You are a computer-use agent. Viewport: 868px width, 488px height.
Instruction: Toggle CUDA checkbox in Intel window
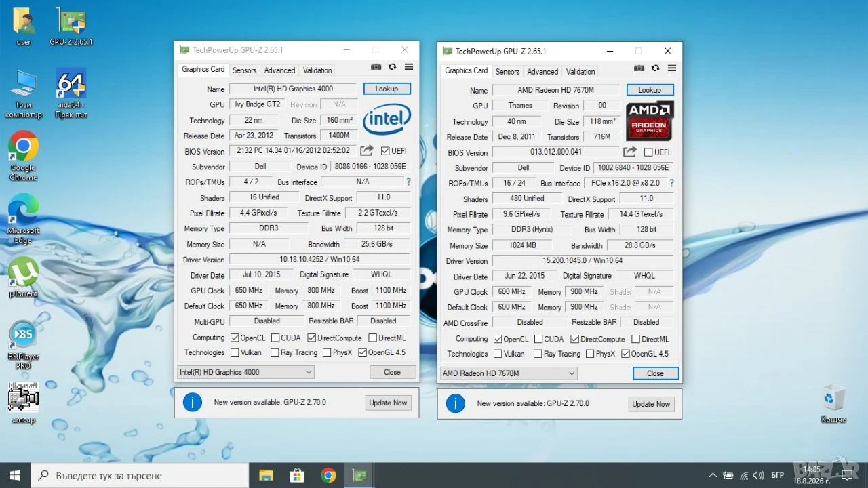[x=275, y=338]
